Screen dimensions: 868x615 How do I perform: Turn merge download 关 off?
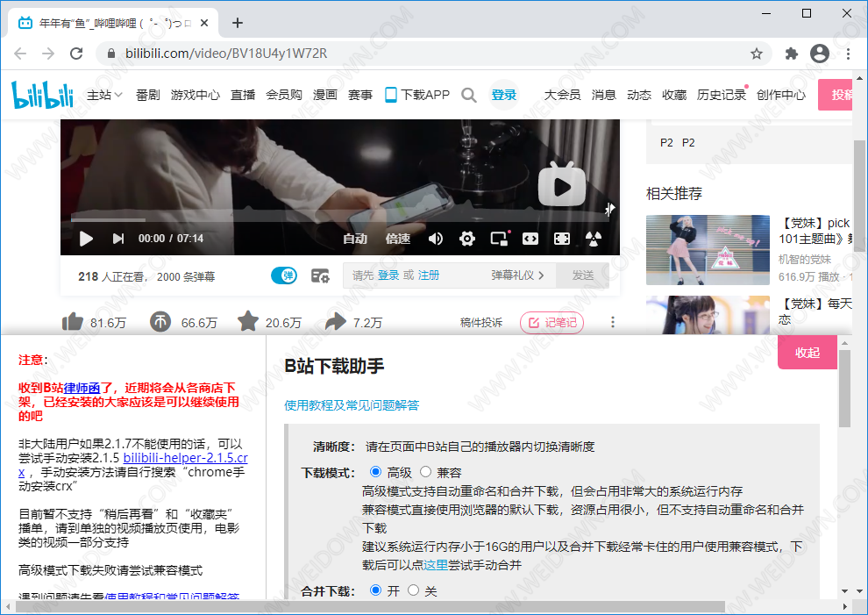tap(413, 590)
